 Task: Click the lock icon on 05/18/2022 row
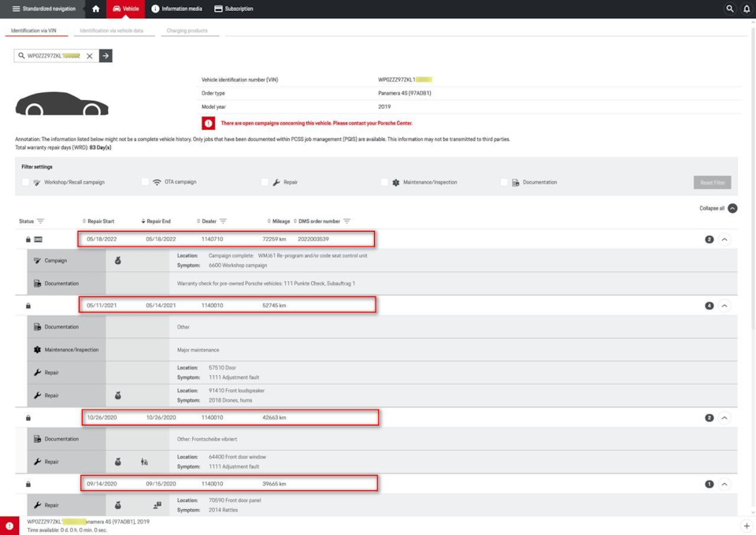28,240
